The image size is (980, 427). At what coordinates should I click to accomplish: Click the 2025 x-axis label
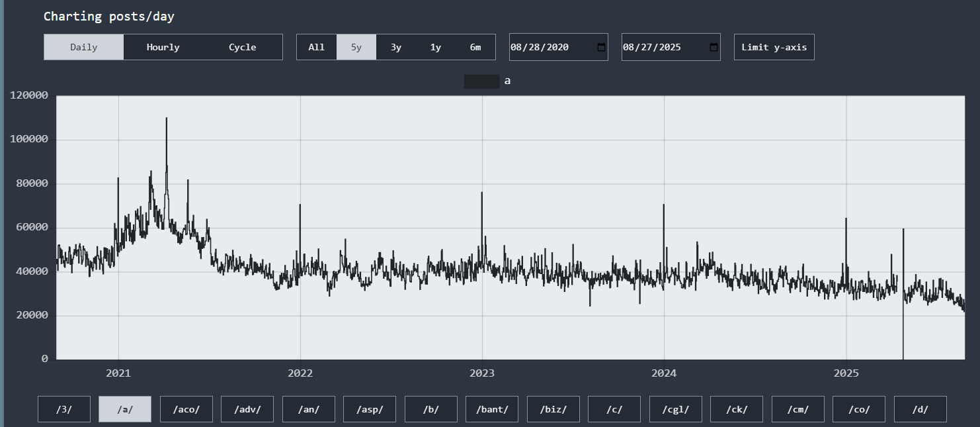tap(846, 373)
